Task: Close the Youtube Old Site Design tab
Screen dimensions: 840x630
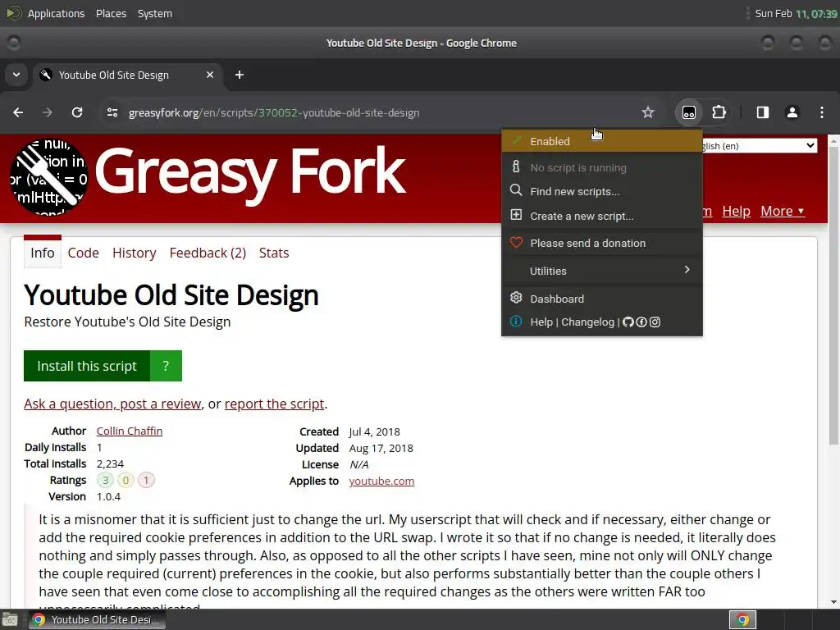Action: (210, 75)
